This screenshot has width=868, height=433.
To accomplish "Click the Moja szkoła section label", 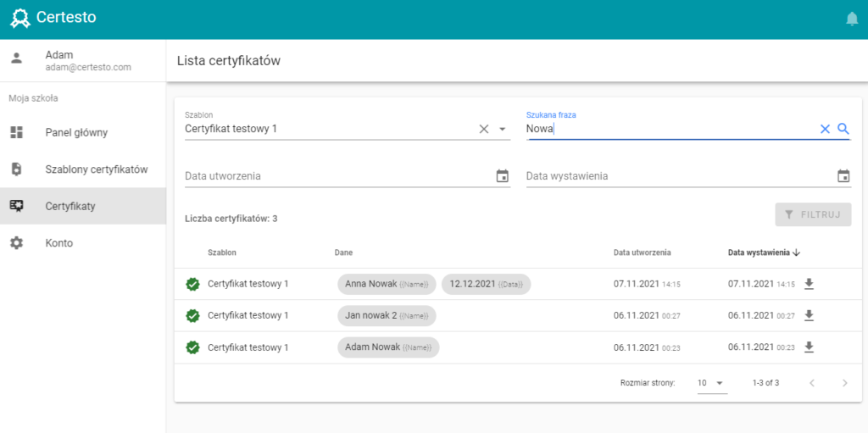I will click(33, 98).
